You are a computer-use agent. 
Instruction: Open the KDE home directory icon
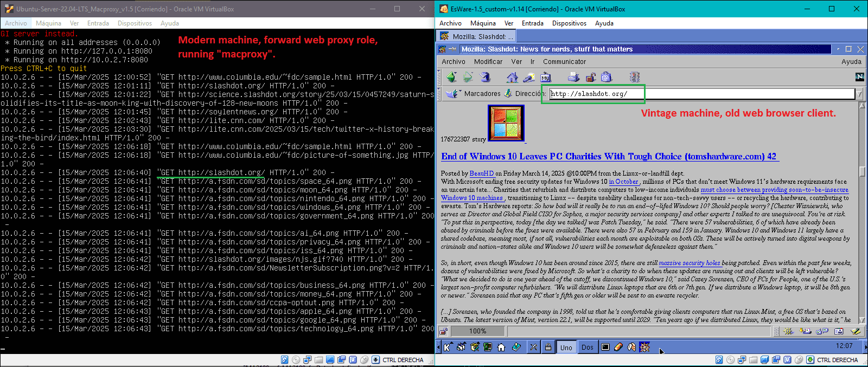[x=501, y=347]
